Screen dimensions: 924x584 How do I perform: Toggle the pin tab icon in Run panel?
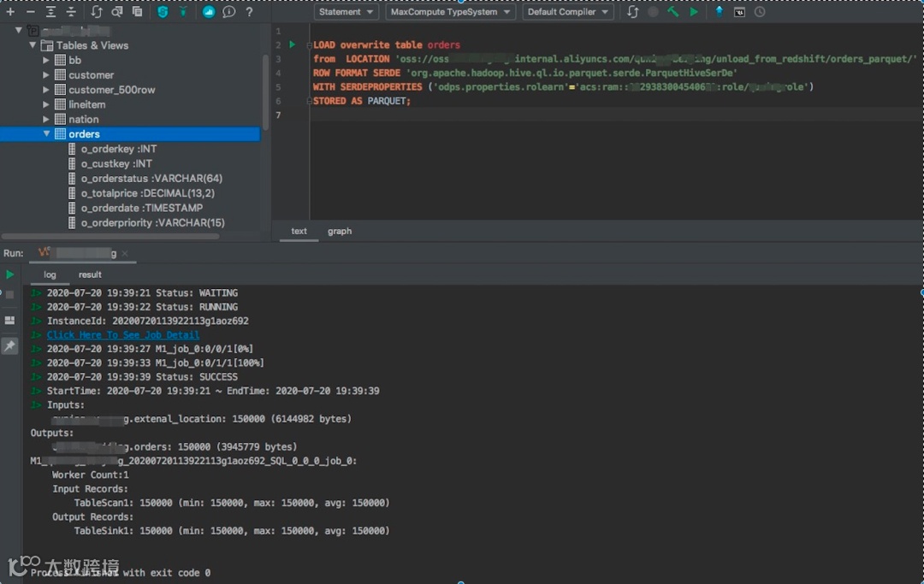click(9, 345)
